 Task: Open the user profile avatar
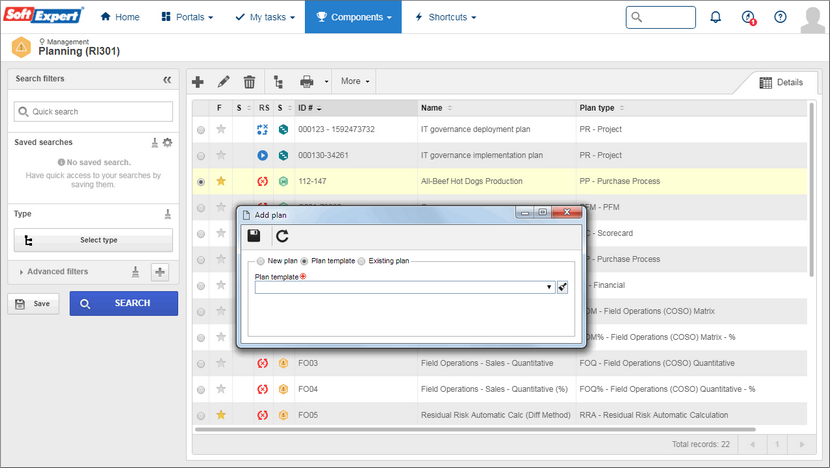click(x=813, y=19)
